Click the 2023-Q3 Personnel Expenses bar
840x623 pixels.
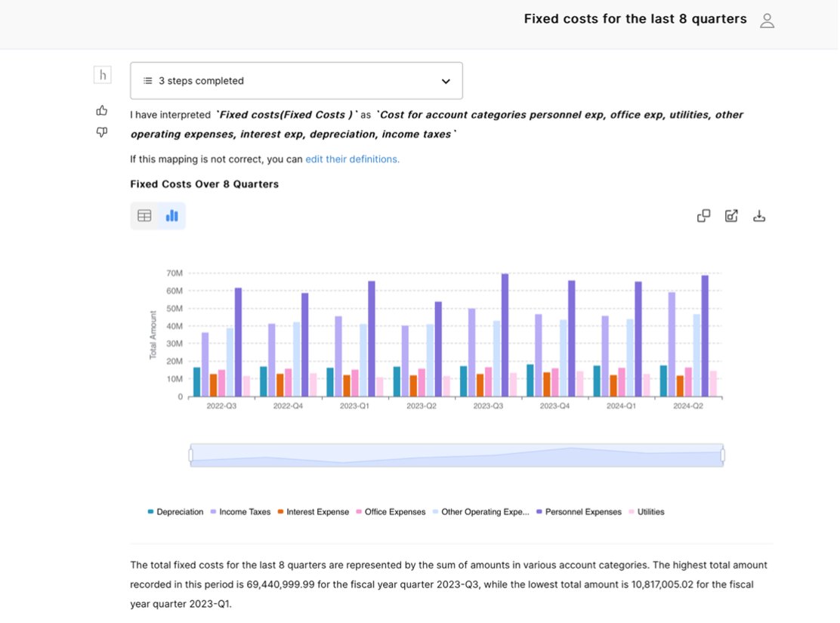click(505, 335)
